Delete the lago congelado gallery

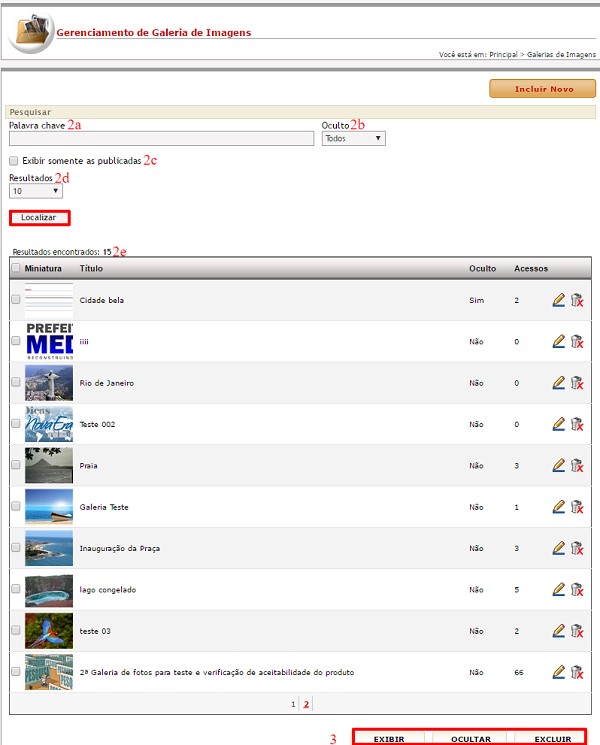(x=577, y=590)
